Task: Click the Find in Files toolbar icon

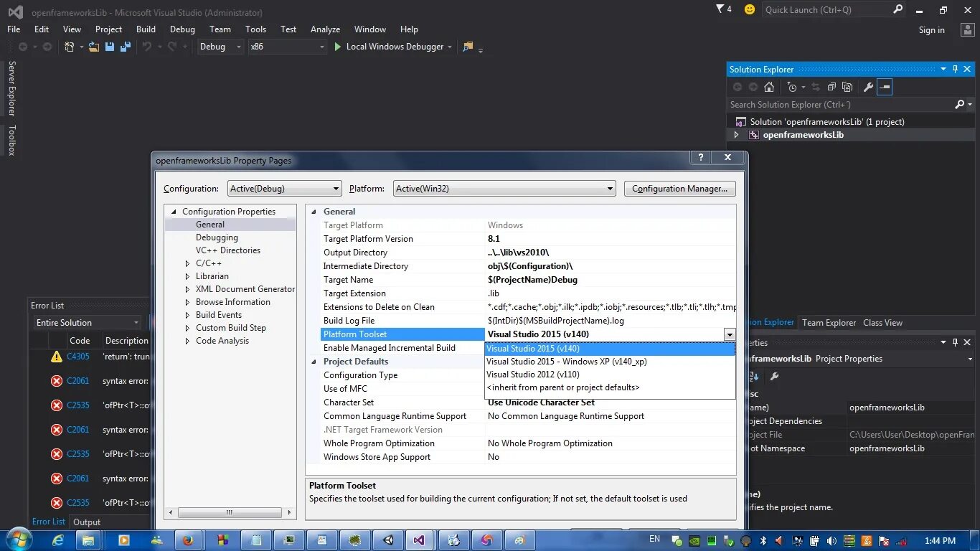Action: tap(468, 47)
